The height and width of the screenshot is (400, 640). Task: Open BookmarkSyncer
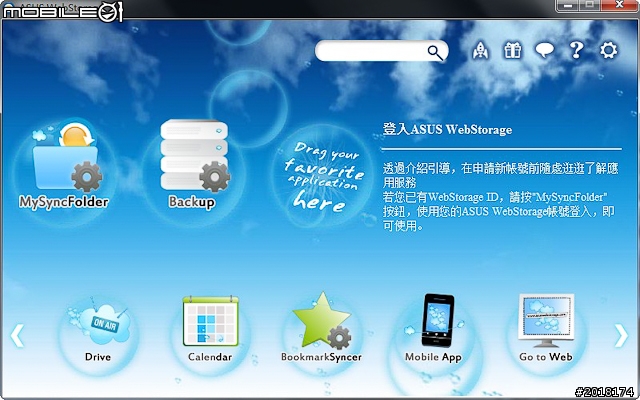[x=322, y=327]
